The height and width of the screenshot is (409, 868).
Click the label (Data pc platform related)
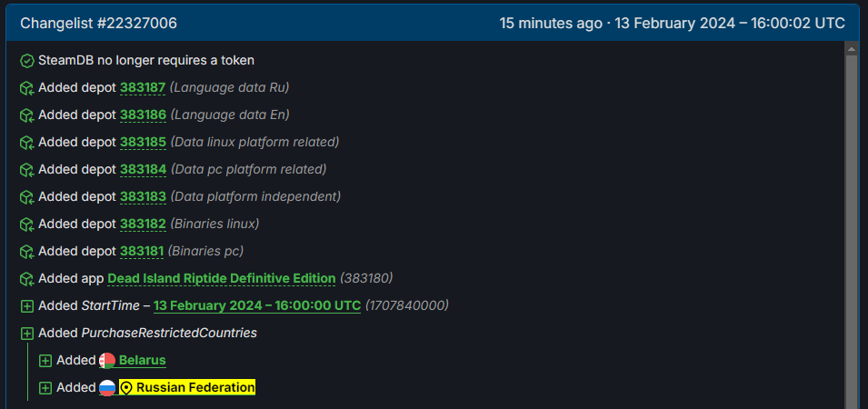248,169
